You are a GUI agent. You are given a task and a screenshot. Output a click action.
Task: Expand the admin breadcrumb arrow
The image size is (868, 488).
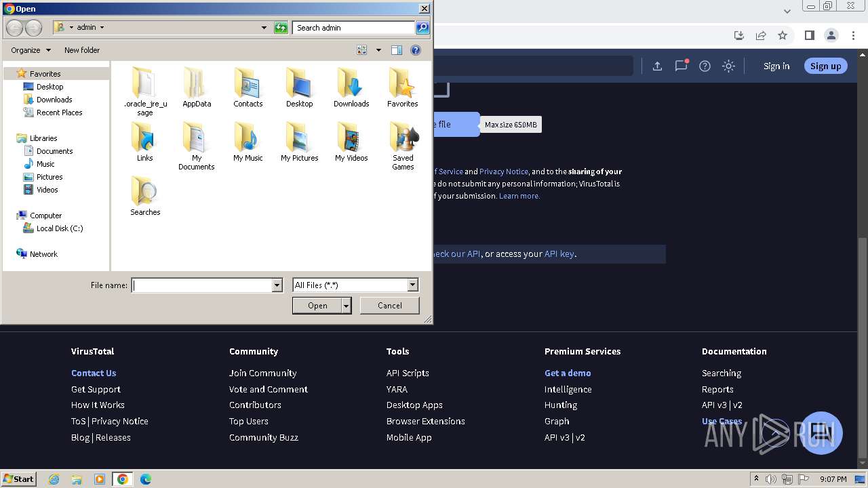click(102, 28)
